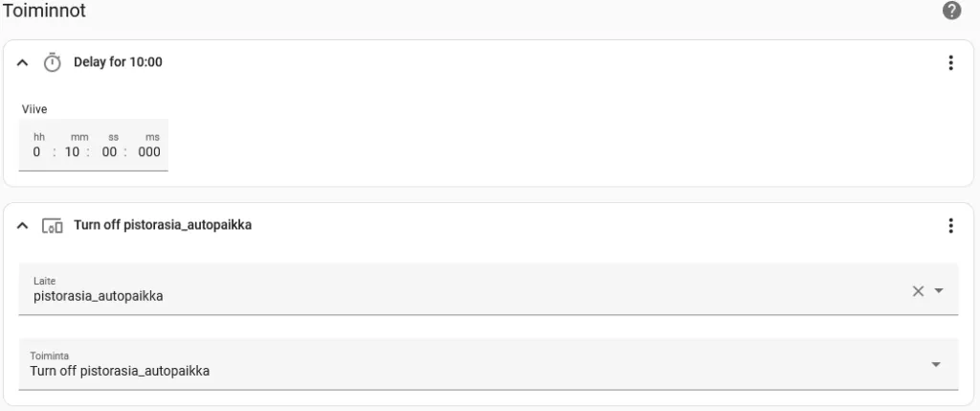Click the Toiminnot section heading
This screenshot has height=411, width=980.
[44, 11]
